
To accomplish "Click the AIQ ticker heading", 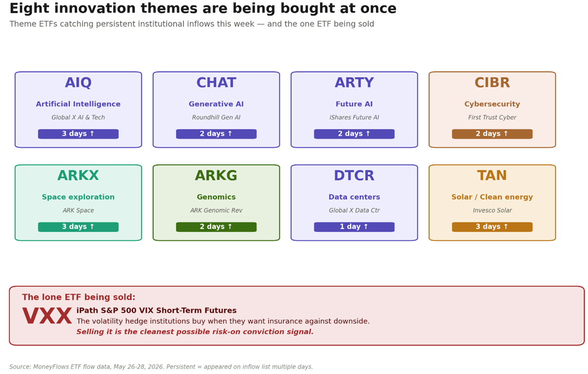I will pos(78,83).
